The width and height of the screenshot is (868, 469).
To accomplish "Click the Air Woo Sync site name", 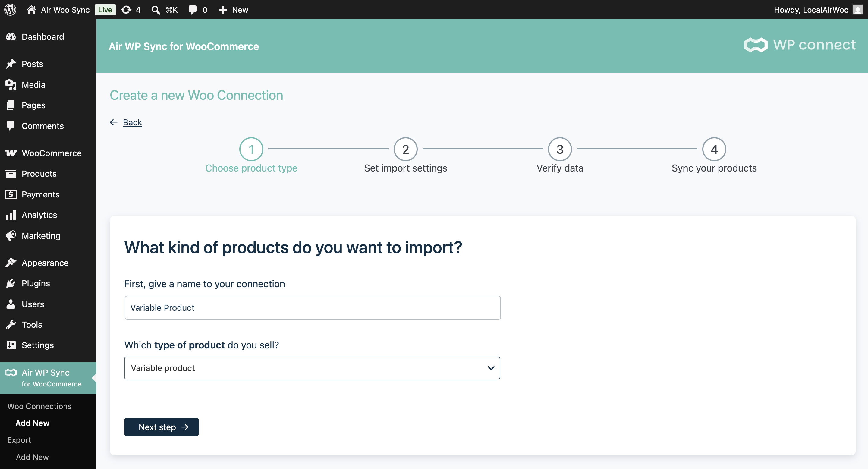I will click(65, 10).
